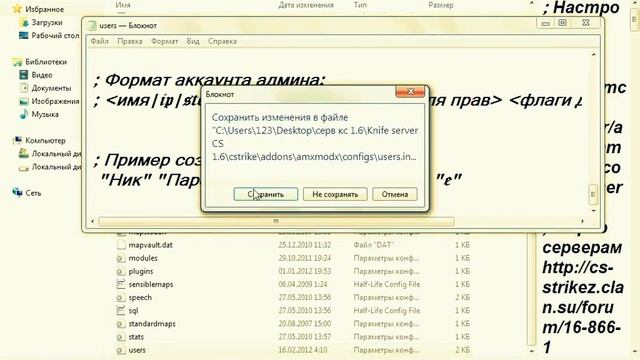Open the Правка menu in Notepad
Image resolution: width=640 pixels, height=360 pixels.
pyautogui.click(x=130, y=41)
